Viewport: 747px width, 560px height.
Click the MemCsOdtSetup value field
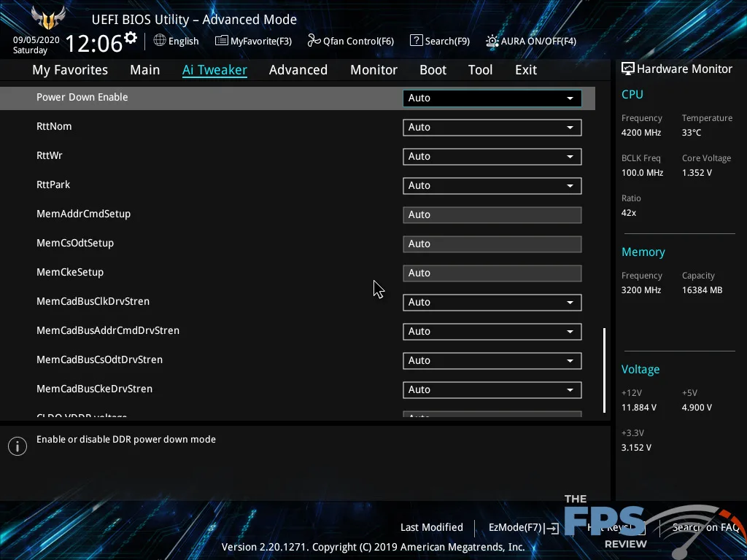click(x=492, y=244)
